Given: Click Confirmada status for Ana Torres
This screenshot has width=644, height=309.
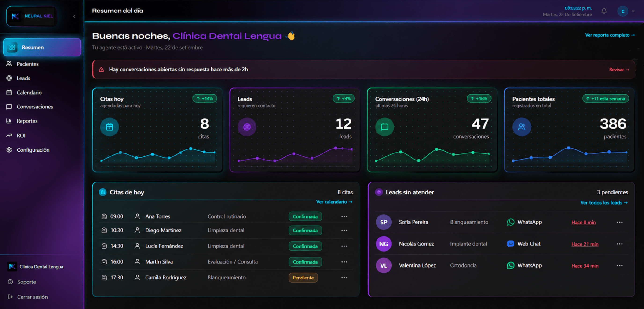Looking at the screenshot, I should click(305, 217).
